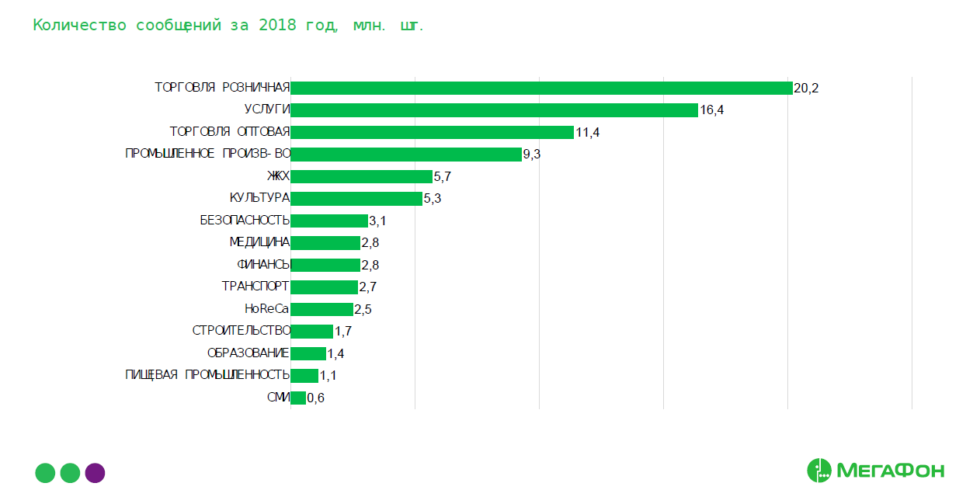
Task: Select the УСЛУГИ bar in the chart
Action: tap(494, 110)
